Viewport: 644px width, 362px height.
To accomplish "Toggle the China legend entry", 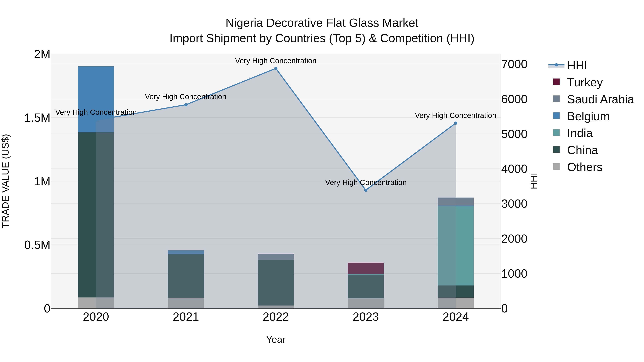I will click(x=575, y=150).
